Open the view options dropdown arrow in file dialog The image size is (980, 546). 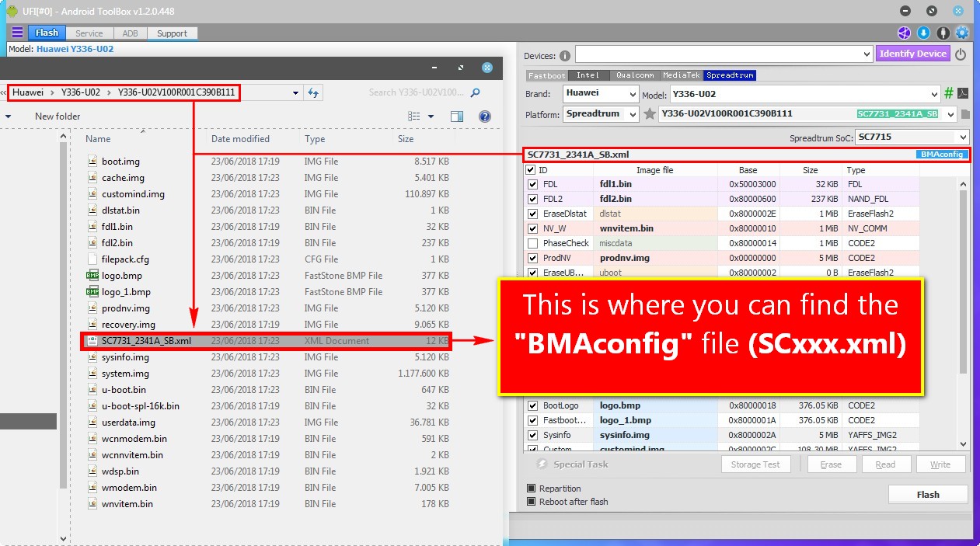431,117
